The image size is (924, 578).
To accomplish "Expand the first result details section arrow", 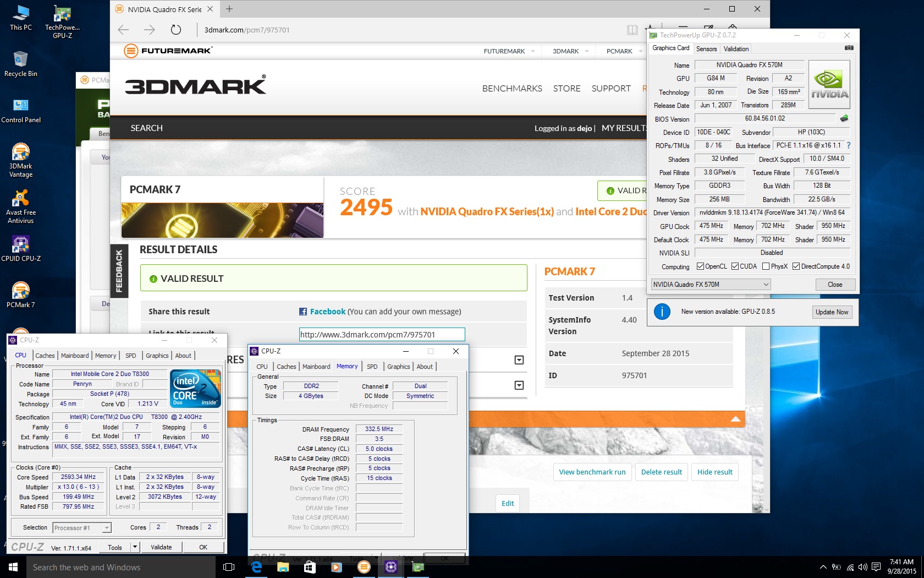I will (519, 360).
